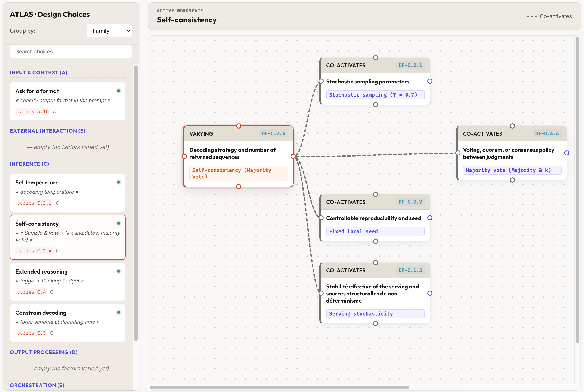
Task: Click the DF-C.2.2 node ID badge
Action: point(410,202)
